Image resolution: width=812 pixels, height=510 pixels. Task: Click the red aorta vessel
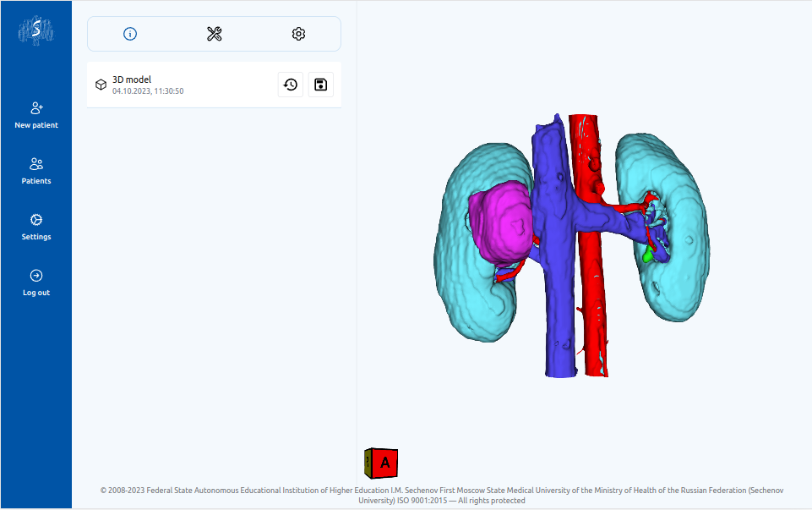pyautogui.click(x=591, y=279)
